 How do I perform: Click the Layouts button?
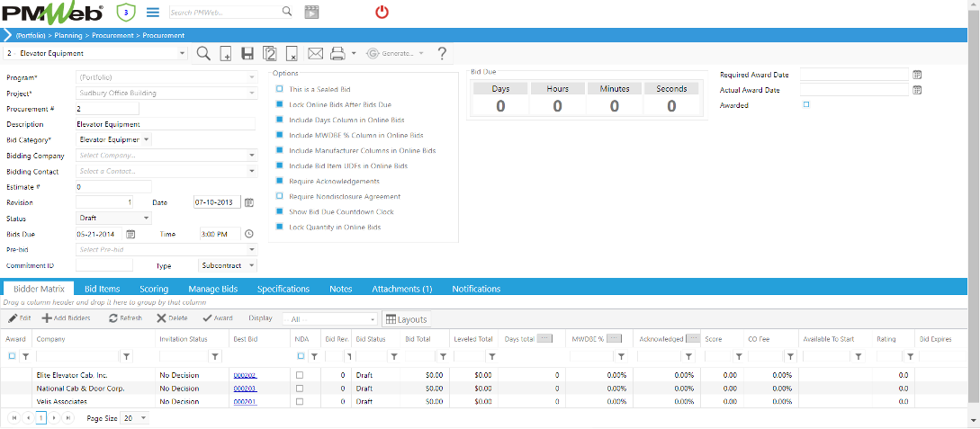click(x=406, y=319)
